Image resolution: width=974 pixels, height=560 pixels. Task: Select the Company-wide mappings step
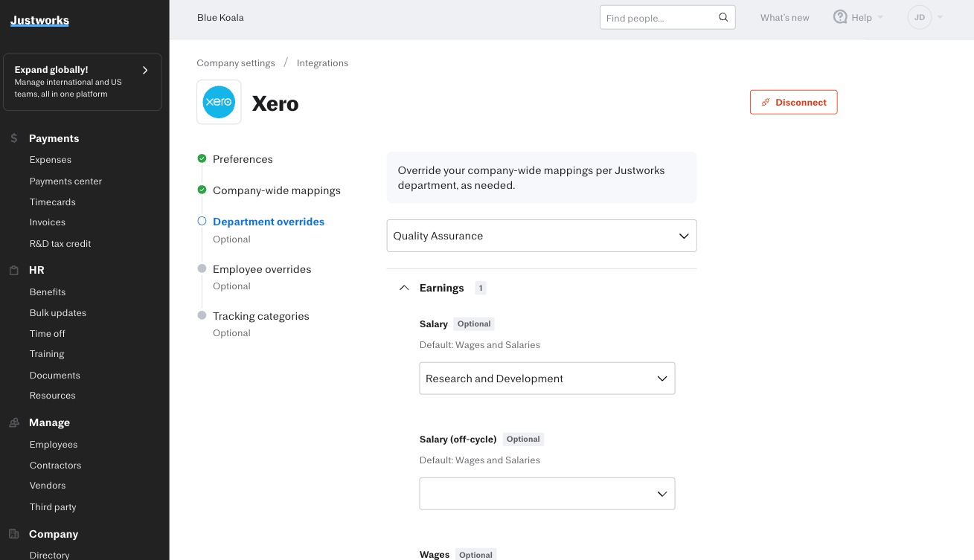coord(276,190)
